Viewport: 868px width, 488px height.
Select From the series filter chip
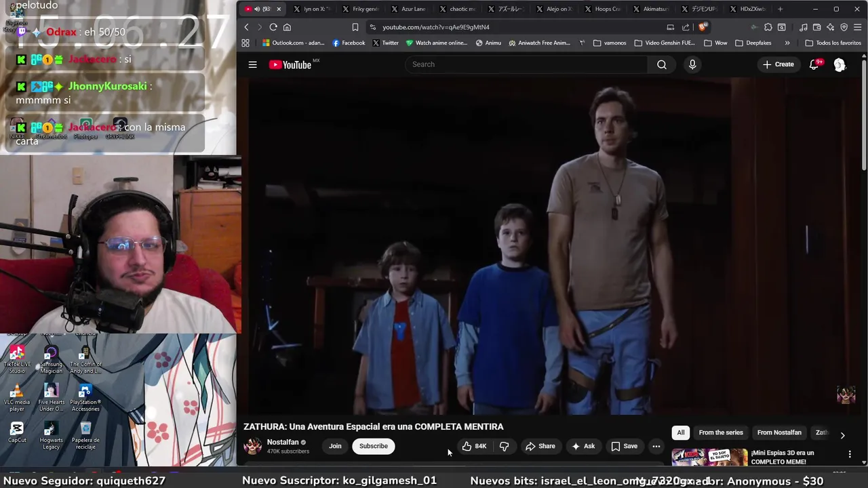pos(721,432)
